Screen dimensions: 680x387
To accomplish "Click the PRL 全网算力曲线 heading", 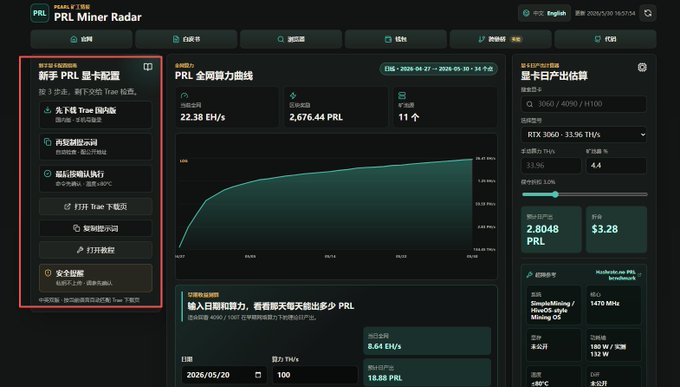I will (x=214, y=76).
